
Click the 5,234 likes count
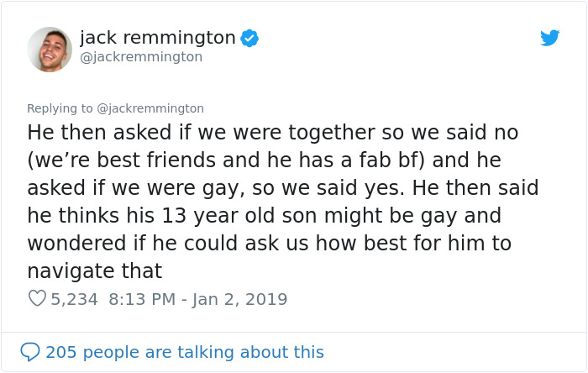pyautogui.click(x=75, y=298)
